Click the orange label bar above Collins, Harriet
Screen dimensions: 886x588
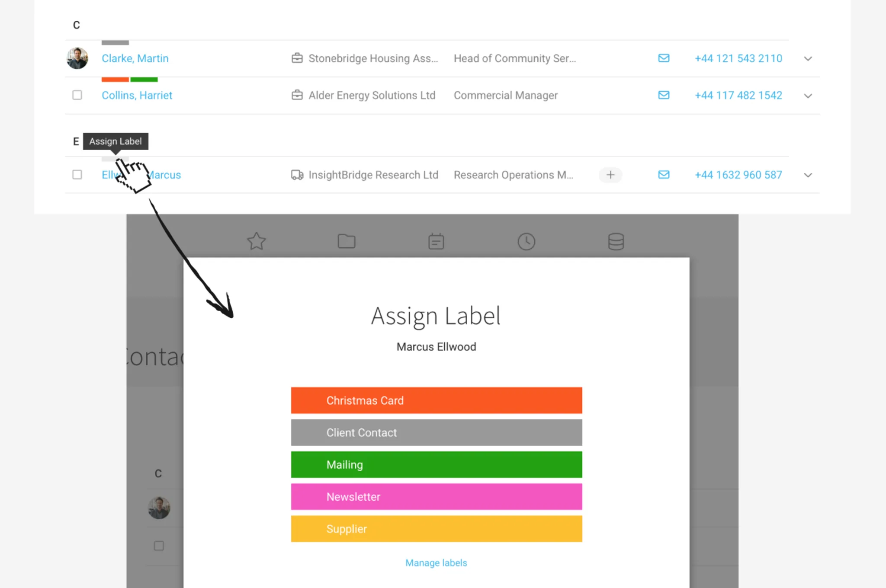[115, 80]
